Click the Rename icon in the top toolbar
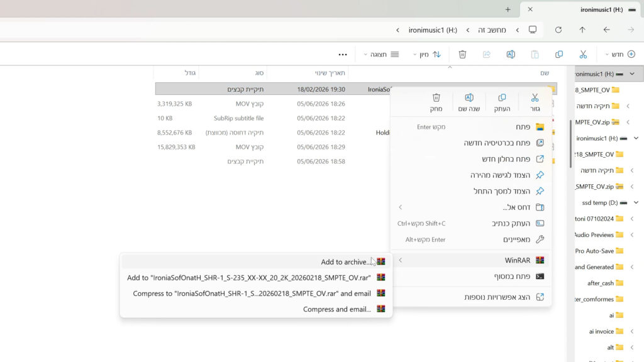Screen dimensions: 644x362 [x=511, y=54]
